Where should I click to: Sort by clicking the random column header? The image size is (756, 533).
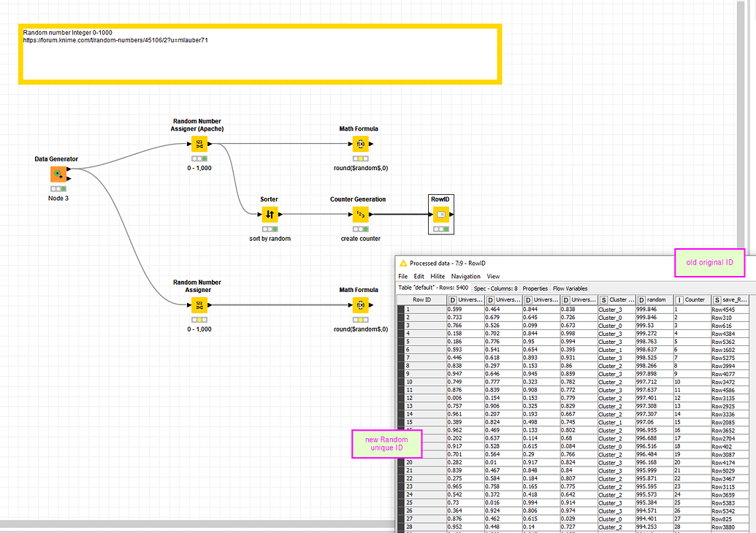pyautogui.click(x=654, y=299)
